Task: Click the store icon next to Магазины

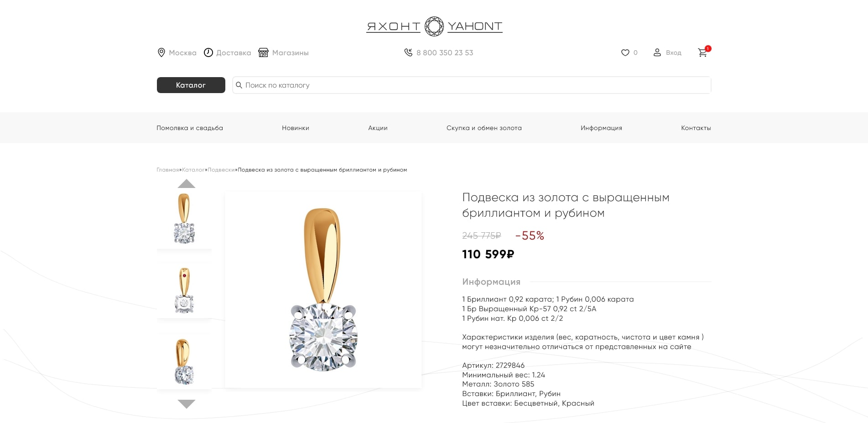Action: coord(264,52)
